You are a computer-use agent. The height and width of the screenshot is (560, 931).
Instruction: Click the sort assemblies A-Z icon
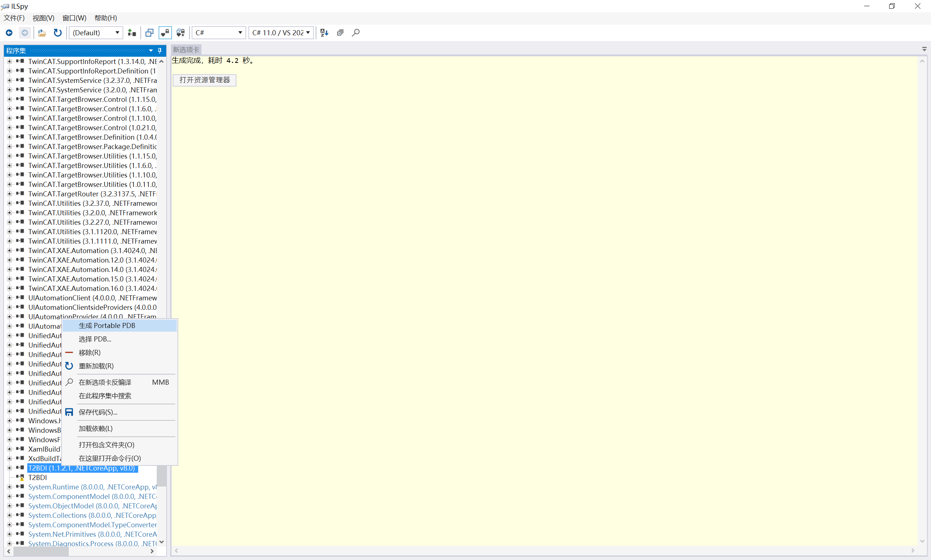[324, 33]
